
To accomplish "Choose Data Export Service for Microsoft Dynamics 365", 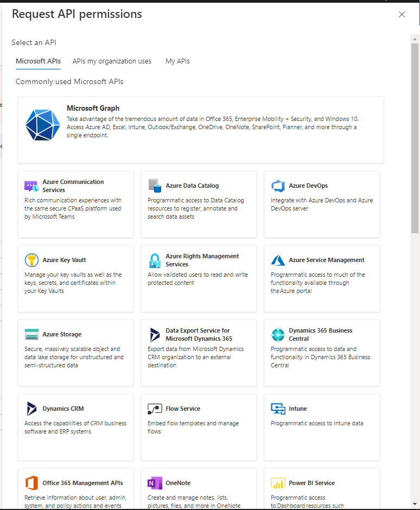I will point(199,334).
